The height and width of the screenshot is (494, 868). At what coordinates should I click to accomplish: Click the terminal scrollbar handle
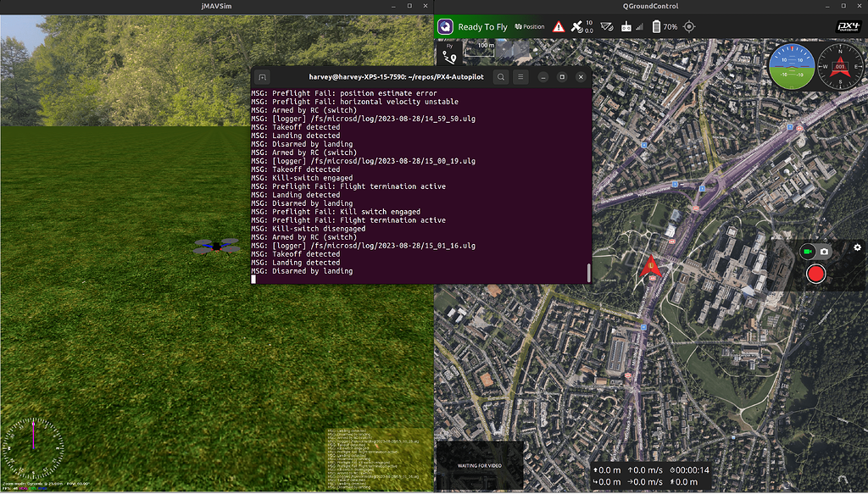(x=587, y=273)
